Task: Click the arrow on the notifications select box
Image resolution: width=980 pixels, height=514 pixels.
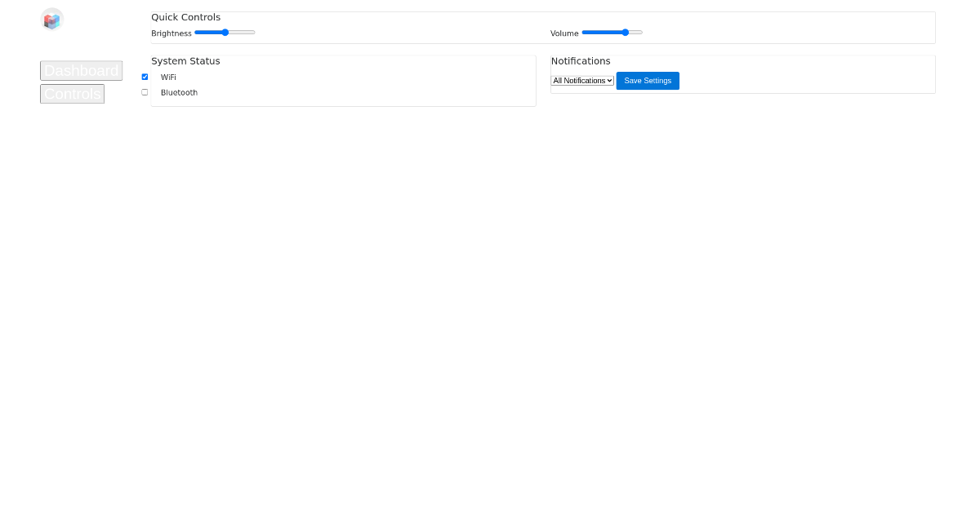Action: [609, 81]
